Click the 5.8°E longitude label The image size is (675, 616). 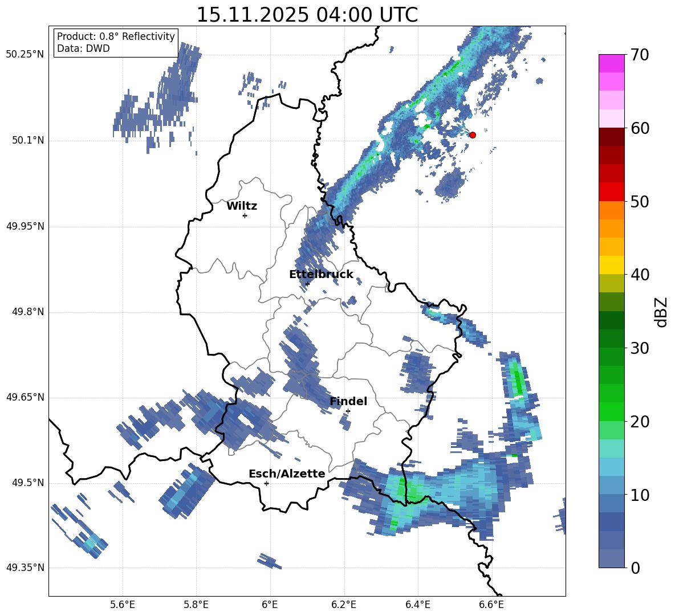pyautogui.click(x=196, y=605)
